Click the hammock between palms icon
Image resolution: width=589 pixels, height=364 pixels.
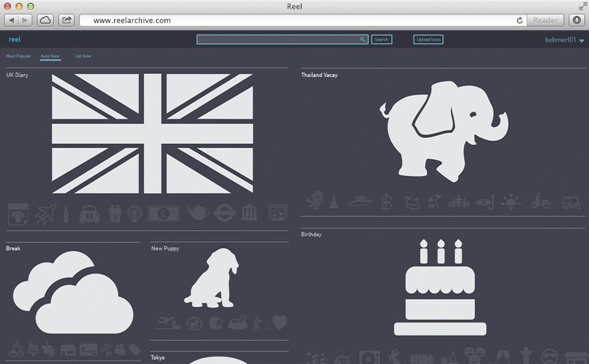(412, 202)
